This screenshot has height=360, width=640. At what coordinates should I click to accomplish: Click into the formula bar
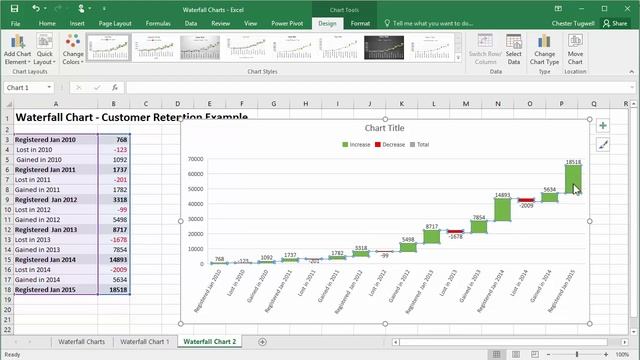pyautogui.click(x=378, y=87)
